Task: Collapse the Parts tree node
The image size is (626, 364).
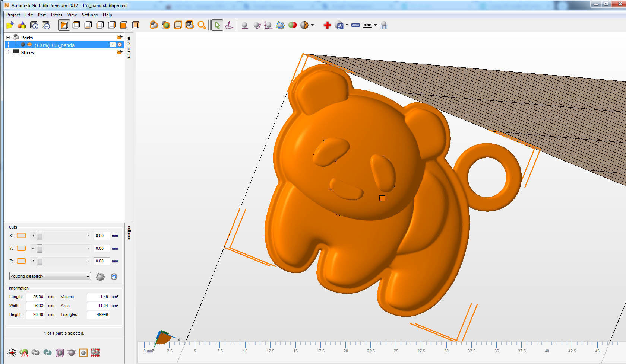Action: (8, 38)
